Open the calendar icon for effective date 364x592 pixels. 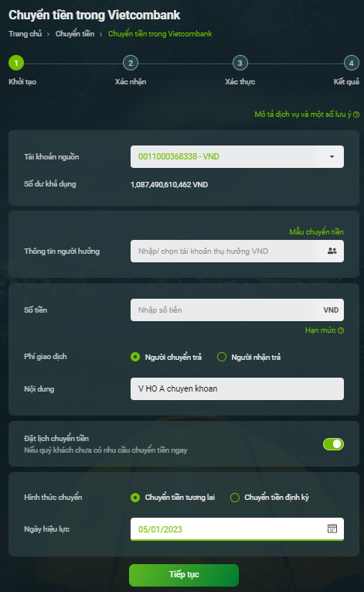tap(332, 529)
